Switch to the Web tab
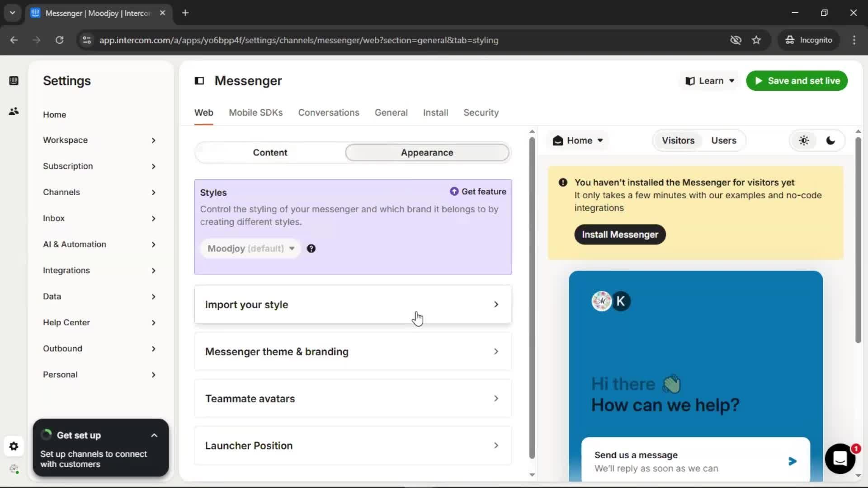This screenshot has width=868, height=488. coord(203,113)
